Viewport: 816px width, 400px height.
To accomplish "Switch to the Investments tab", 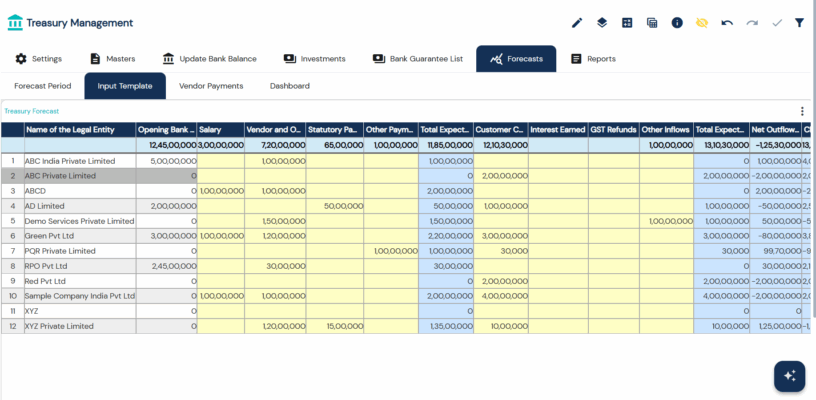I will coord(314,59).
